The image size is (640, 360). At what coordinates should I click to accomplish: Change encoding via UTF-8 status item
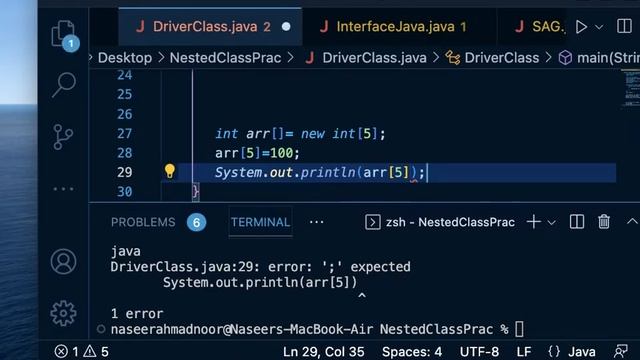(479, 351)
